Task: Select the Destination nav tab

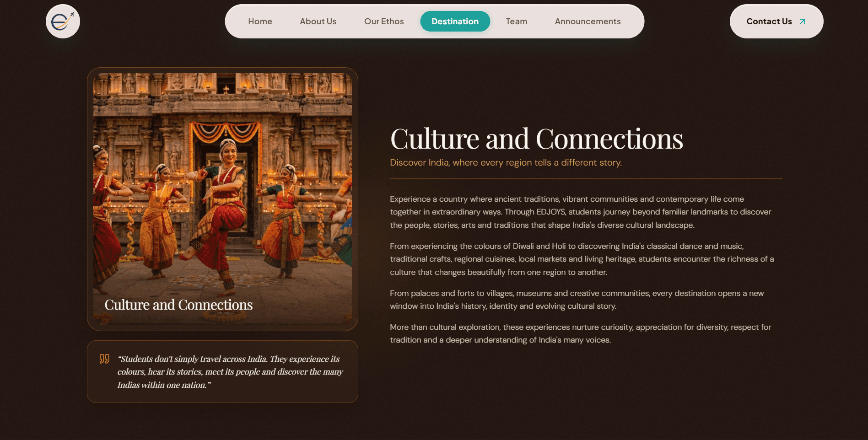Action: [455, 21]
